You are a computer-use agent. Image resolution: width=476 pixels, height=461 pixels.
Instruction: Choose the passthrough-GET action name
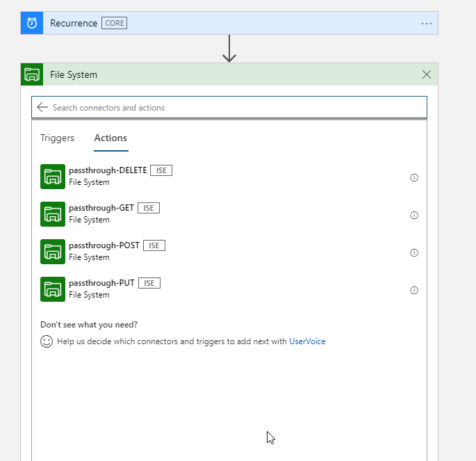pyautogui.click(x=101, y=208)
